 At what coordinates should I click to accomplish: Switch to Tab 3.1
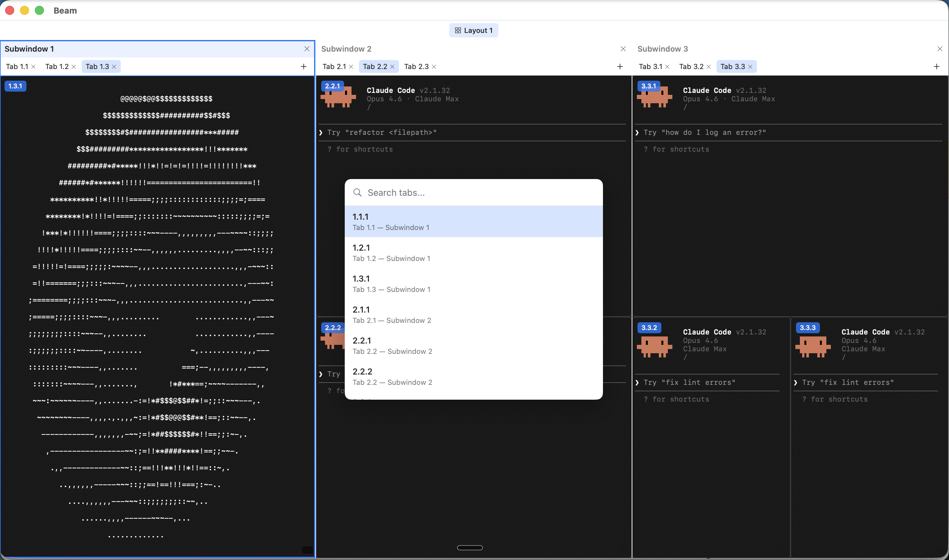(x=651, y=66)
